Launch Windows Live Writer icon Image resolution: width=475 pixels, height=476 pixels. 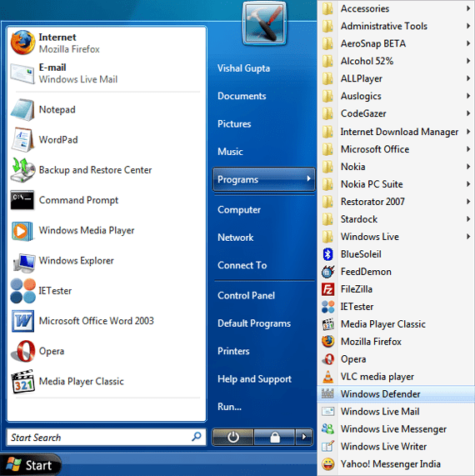point(327,446)
